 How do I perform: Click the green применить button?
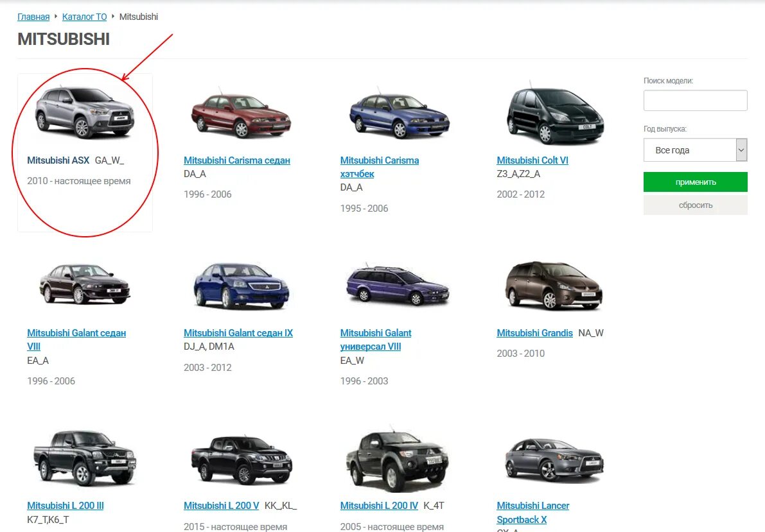pyautogui.click(x=695, y=182)
